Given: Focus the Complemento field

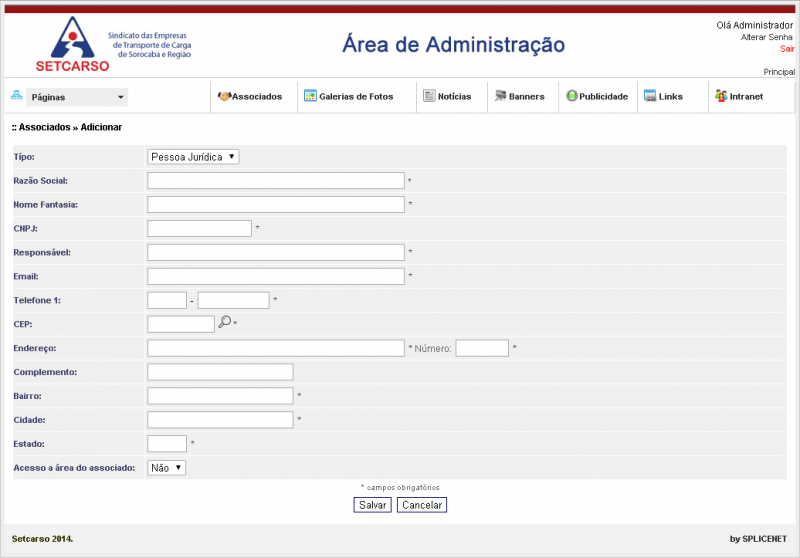Looking at the screenshot, I should pyautogui.click(x=220, y=372).
